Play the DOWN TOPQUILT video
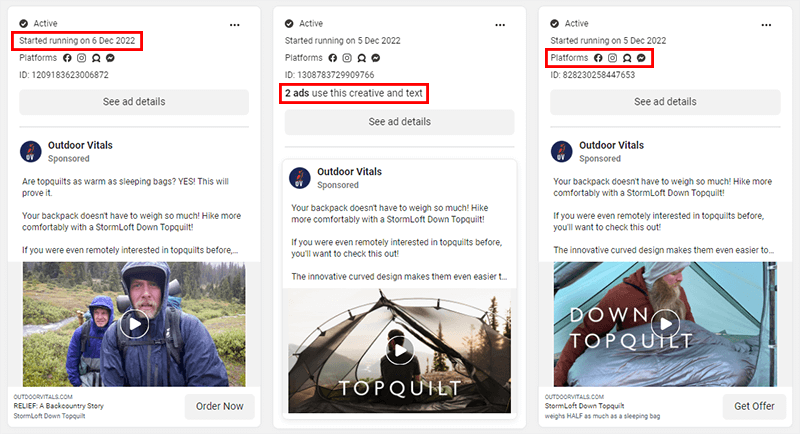Viewport: 800px width, 434px height. tap(666, 324)
